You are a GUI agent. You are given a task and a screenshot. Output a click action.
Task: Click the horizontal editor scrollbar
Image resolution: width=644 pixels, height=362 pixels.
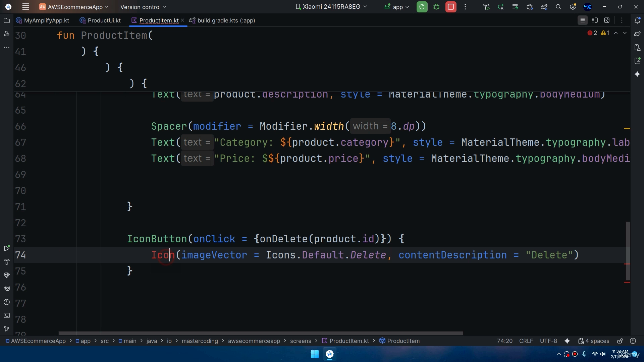pyautogui.click(x=261, y=333)
